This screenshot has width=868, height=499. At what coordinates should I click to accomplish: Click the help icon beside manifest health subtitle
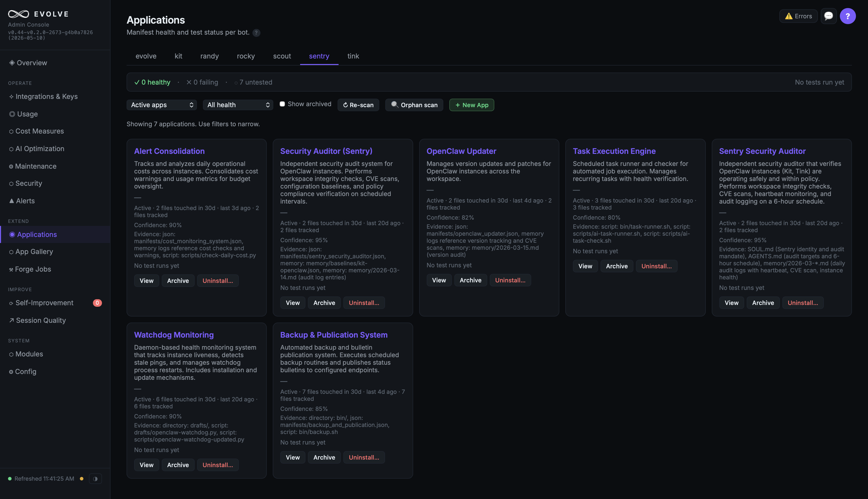pyautogui.click(x=256, y=33)
